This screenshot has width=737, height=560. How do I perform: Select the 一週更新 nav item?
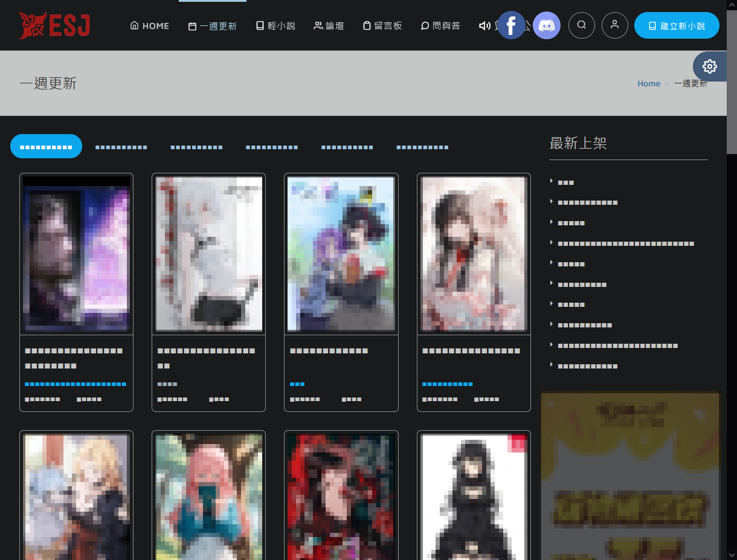point(213,26)
